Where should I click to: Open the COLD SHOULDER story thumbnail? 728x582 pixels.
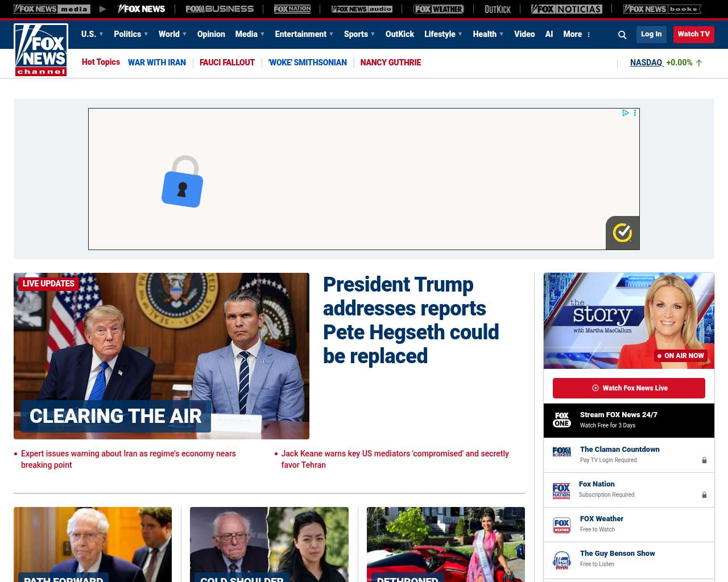tap(269, 544)
